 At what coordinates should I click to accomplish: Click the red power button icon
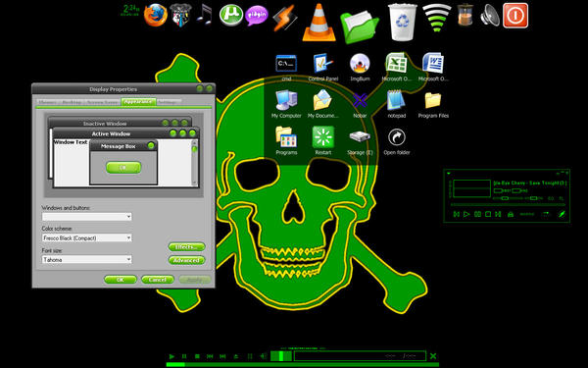click(x=515, y=16)
